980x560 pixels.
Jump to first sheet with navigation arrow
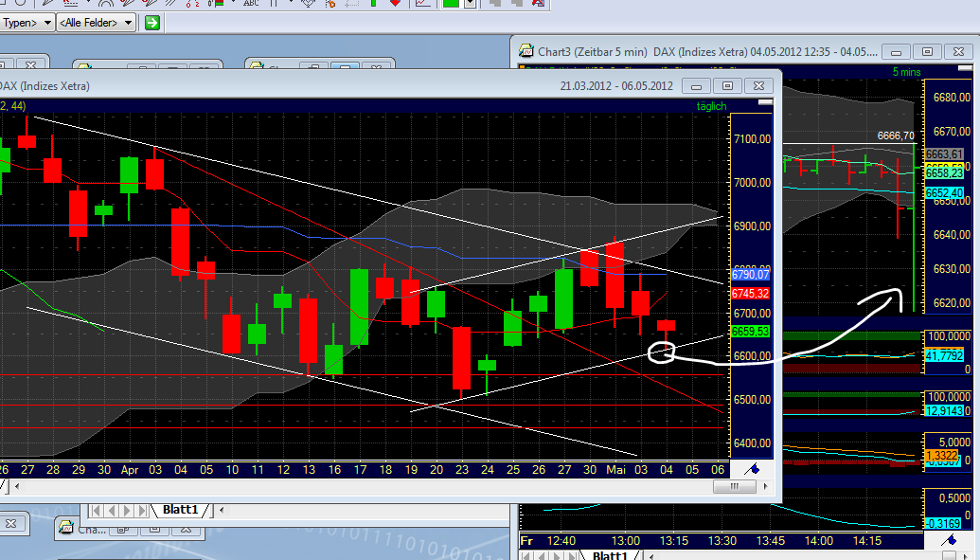tap(97, 511)
